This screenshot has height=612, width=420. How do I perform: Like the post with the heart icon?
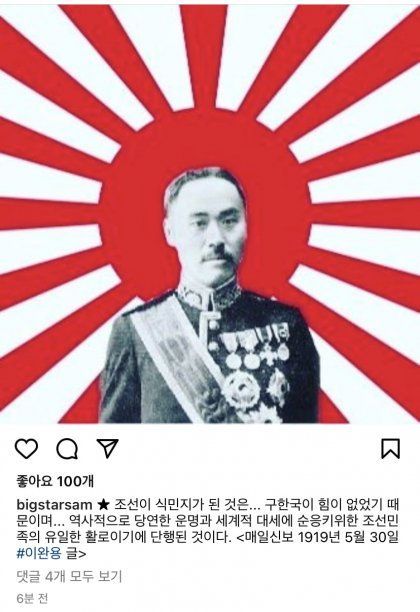[27, 448]
